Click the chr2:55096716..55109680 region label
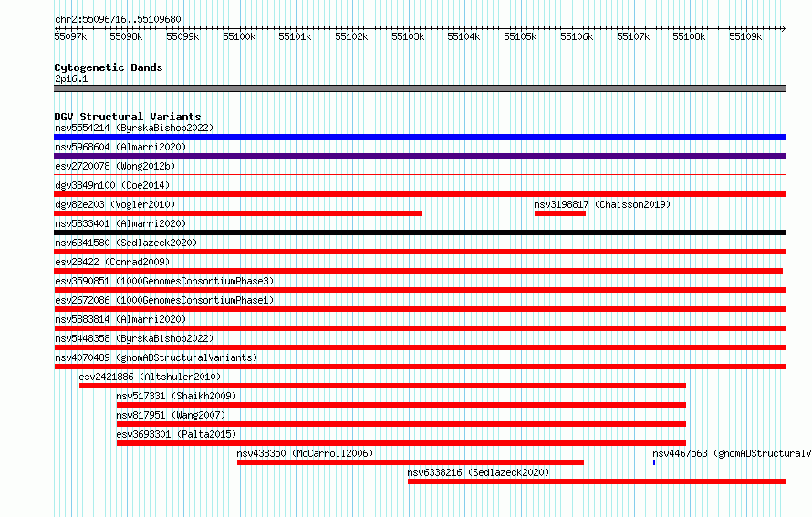 point(118,19)
